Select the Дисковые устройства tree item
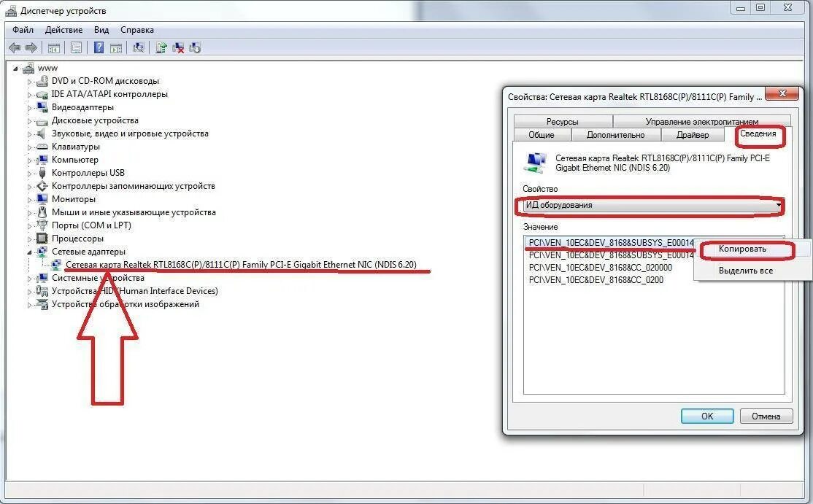Screen dimensions: 813x504 (x=95, y=120)
